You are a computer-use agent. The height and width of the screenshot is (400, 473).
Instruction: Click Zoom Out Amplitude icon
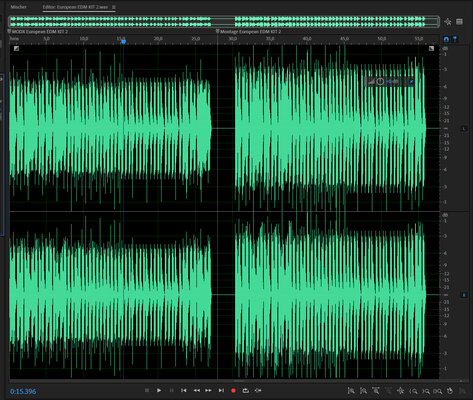tap(363, 391)
